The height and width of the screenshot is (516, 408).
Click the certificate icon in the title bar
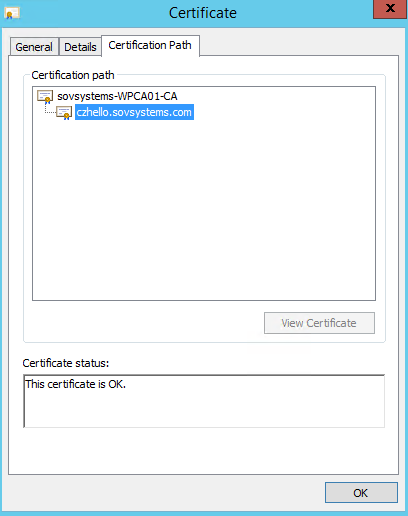click(12, 13)
